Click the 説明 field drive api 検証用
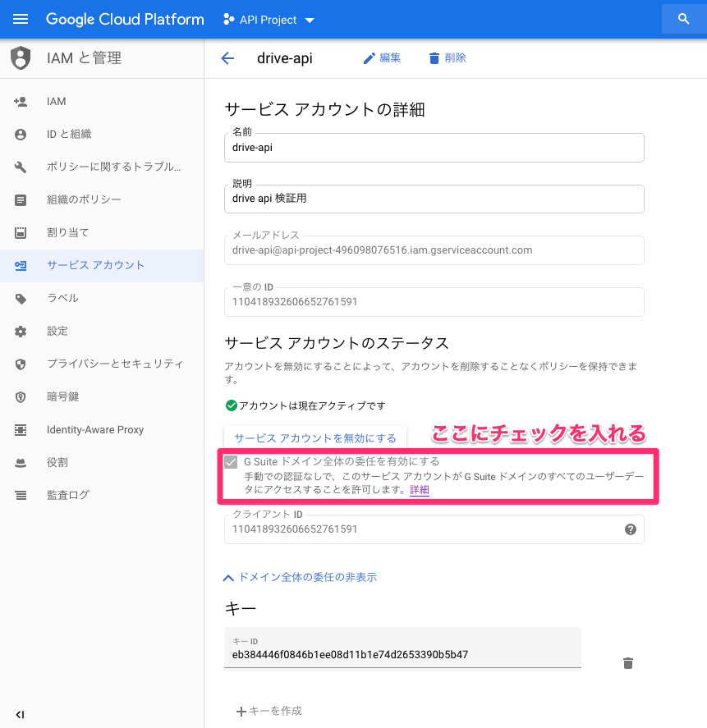This screenshot has width=707, height=728. pyautogui.click(x=434, y=199)
